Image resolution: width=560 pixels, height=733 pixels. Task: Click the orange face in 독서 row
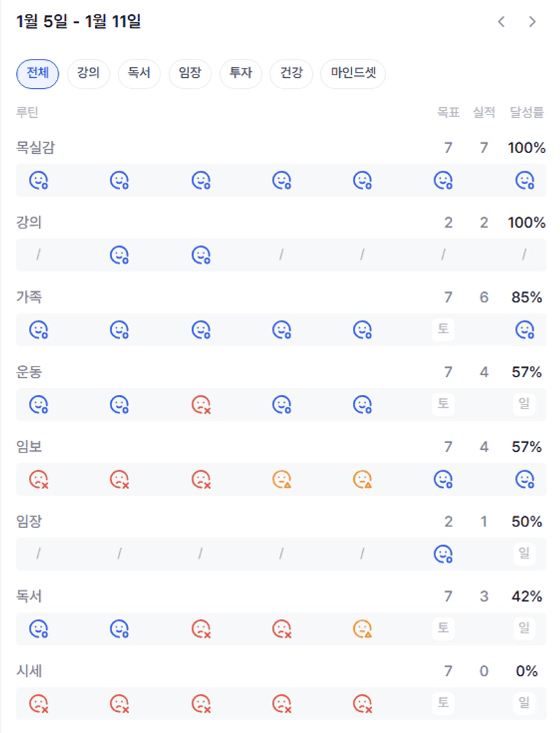pos(363,629)
